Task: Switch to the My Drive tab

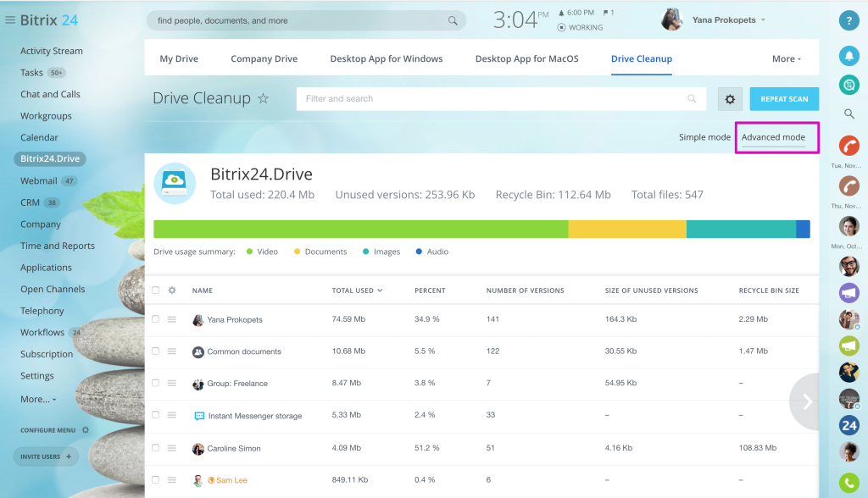Action: pyautogui.click(x=179, y=58)
